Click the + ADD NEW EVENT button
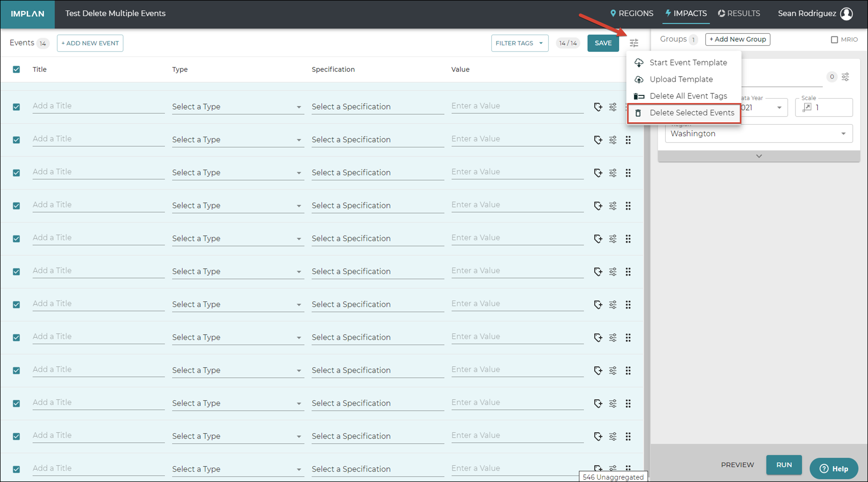 (x=90, y=43)
